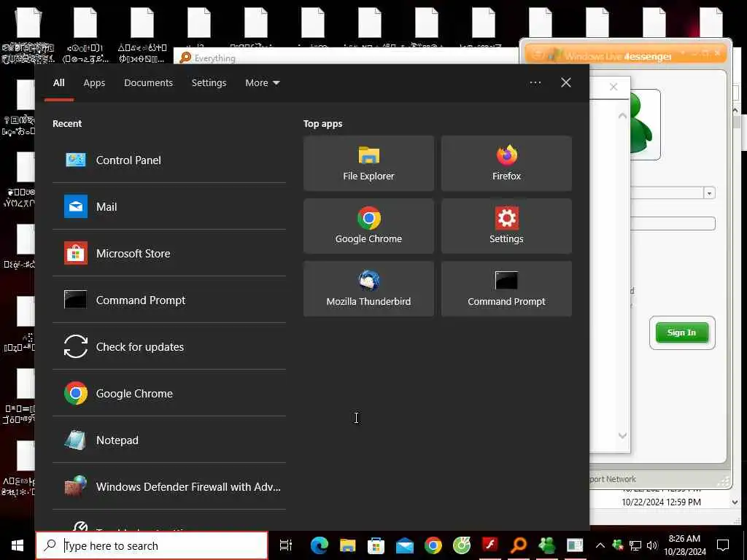
Task: Launch Microsoft Store from Recent list
Action: (169, 253)
